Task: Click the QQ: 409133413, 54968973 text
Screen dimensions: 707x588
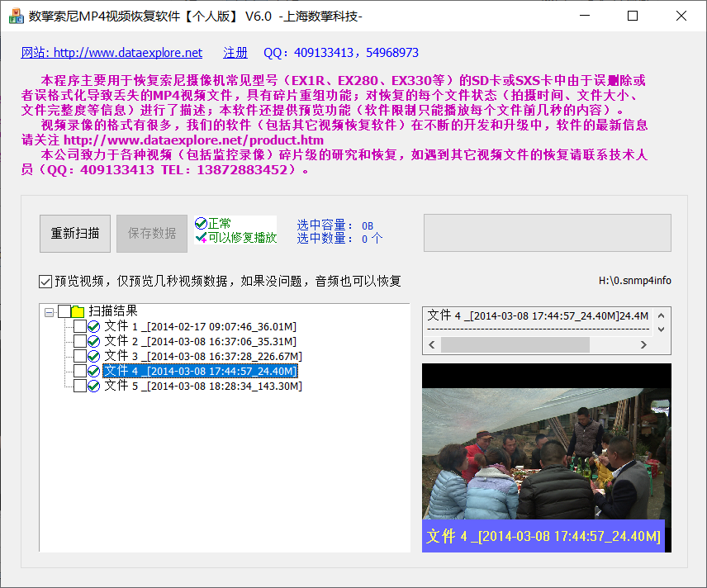Action: click(x=341, y=53)
